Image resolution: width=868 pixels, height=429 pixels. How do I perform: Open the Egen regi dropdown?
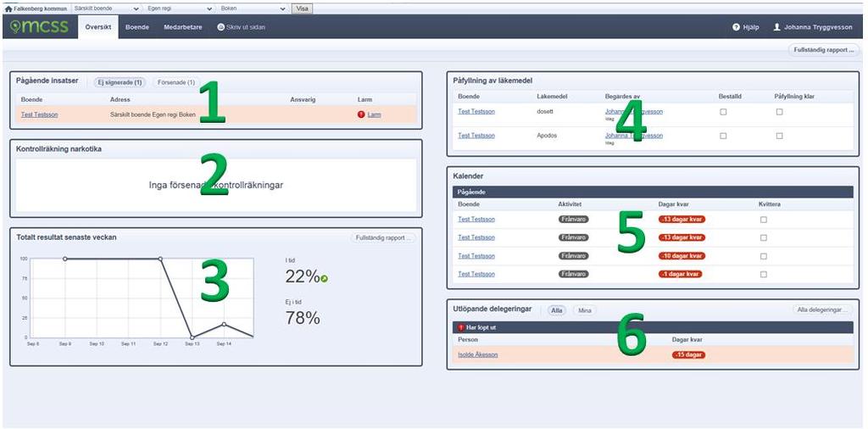pyautogui.click(x=180, y=8)
